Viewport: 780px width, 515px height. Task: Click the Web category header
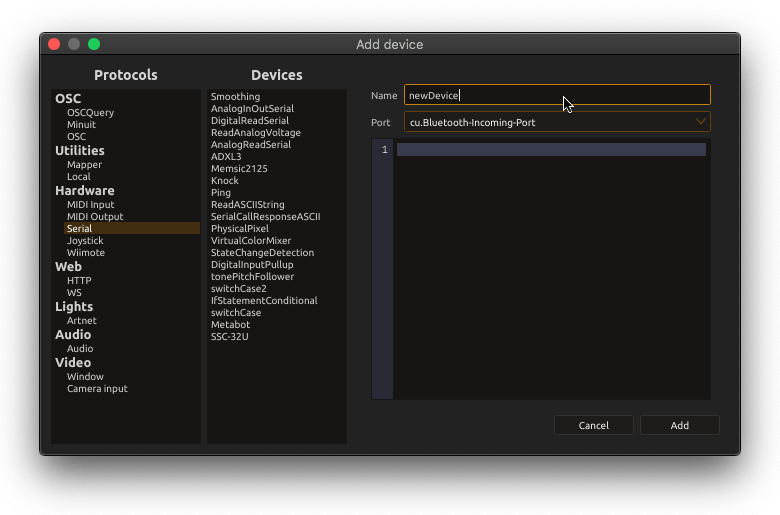[68, 266]
